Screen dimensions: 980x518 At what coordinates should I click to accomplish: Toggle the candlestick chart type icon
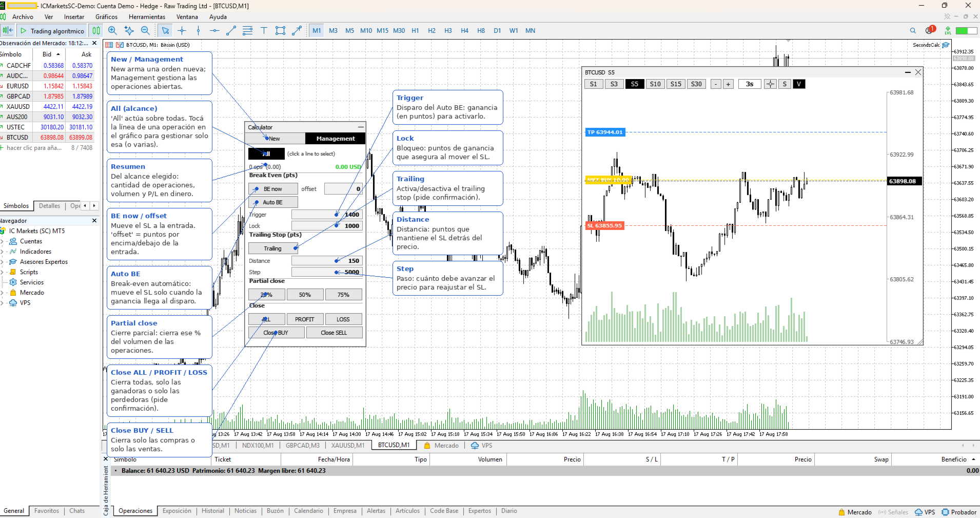pos(96,31)
